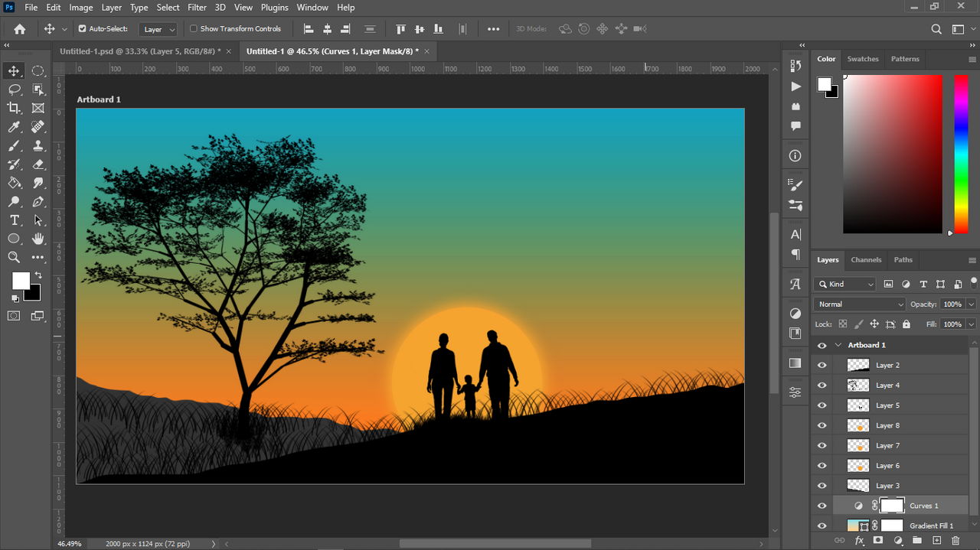Open the Filter menu
Viewport: 980px width, 550px height.
tap(197, 8)
